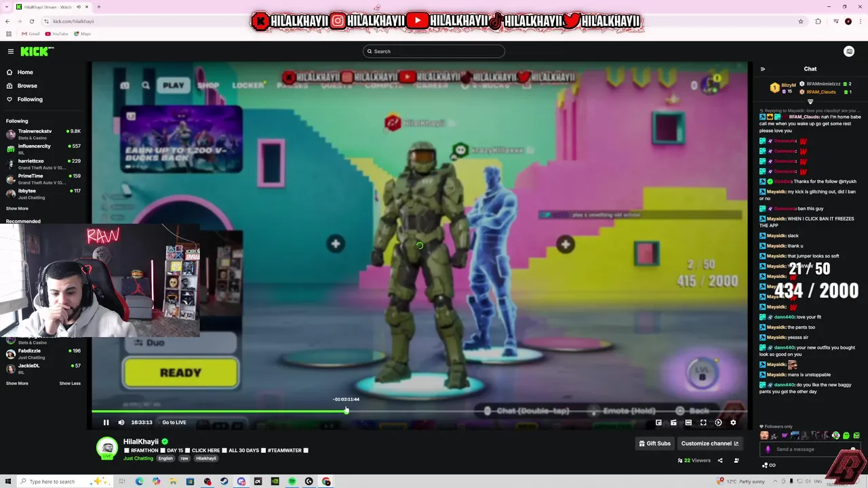Viewport: 868px width, 488px height.
Task: Open Spotify from the taskbar
Action: click(x=292, y=481)
